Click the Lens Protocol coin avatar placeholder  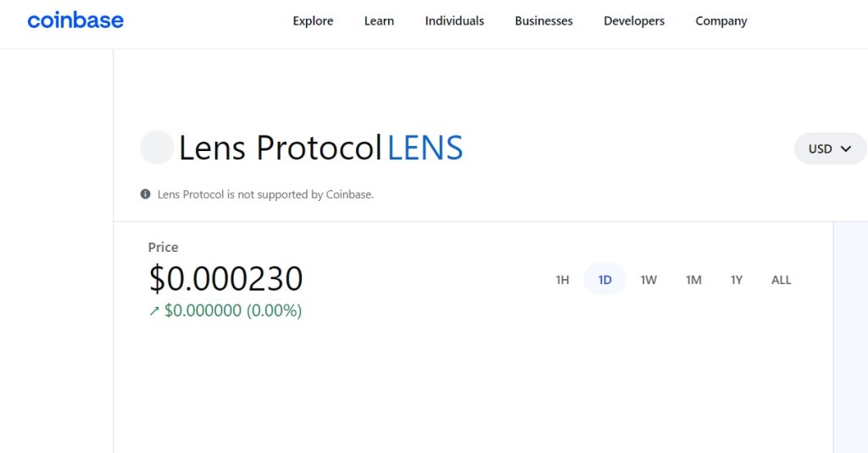coord(157,148)
